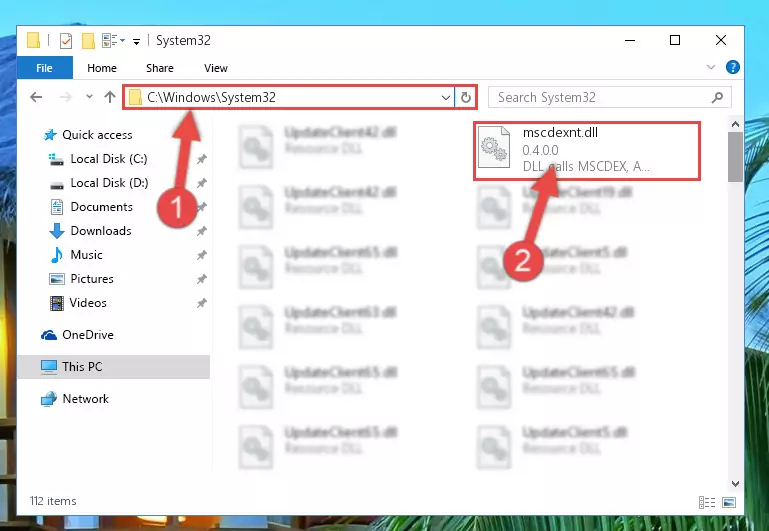The image size is (769, 531).
Task: Switch to the Share ribbon tab
Action: click(160, 68)
